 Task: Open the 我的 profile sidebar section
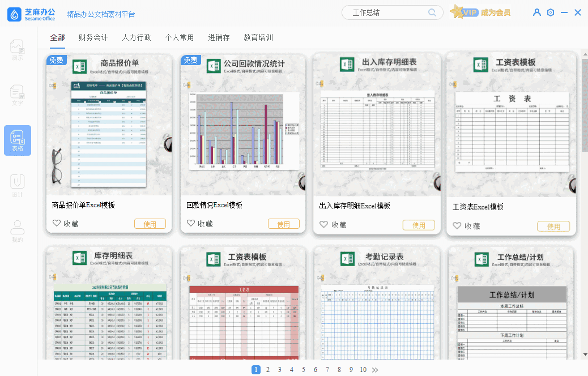tap(18, 231)
